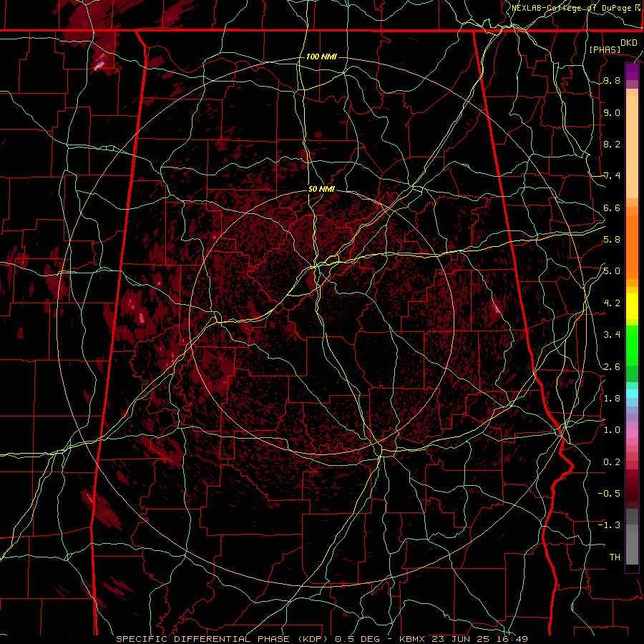Select the 1.0 value on the scale

pyautogui.click(x=612, y=430)
